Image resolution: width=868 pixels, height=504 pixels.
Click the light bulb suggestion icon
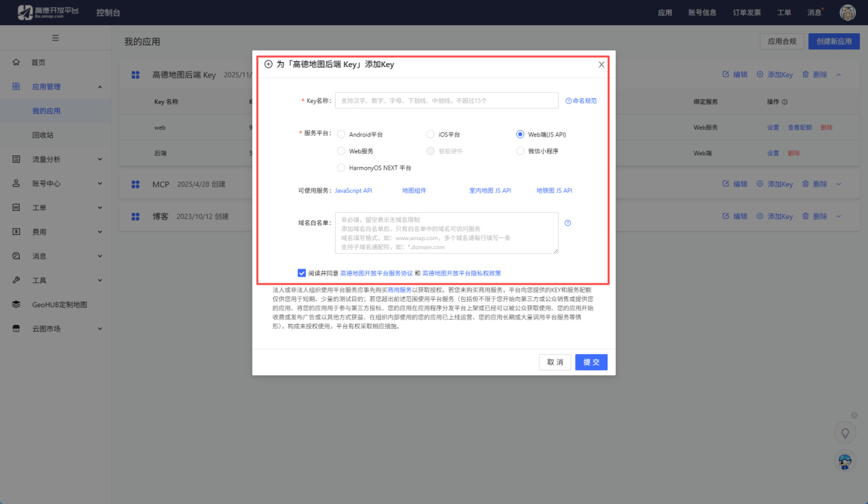[x=845, y=432]
